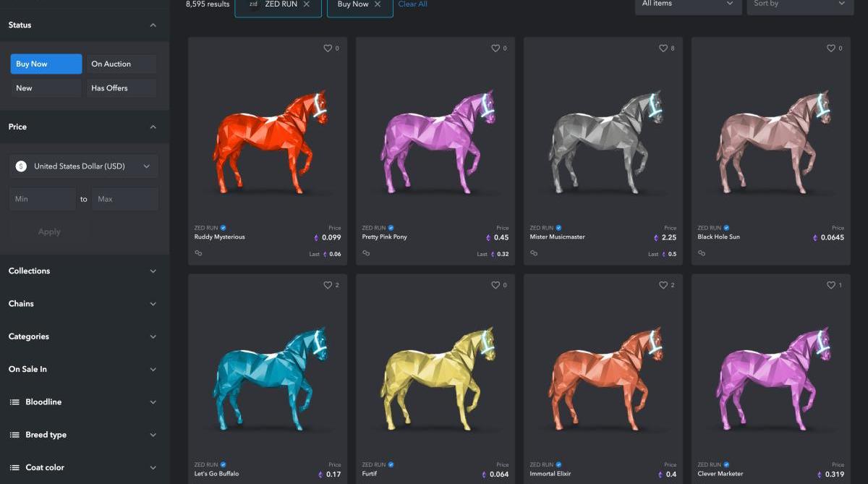
Task: Click chain link icon under Mister Musicmaster
Action: point(534,253)
